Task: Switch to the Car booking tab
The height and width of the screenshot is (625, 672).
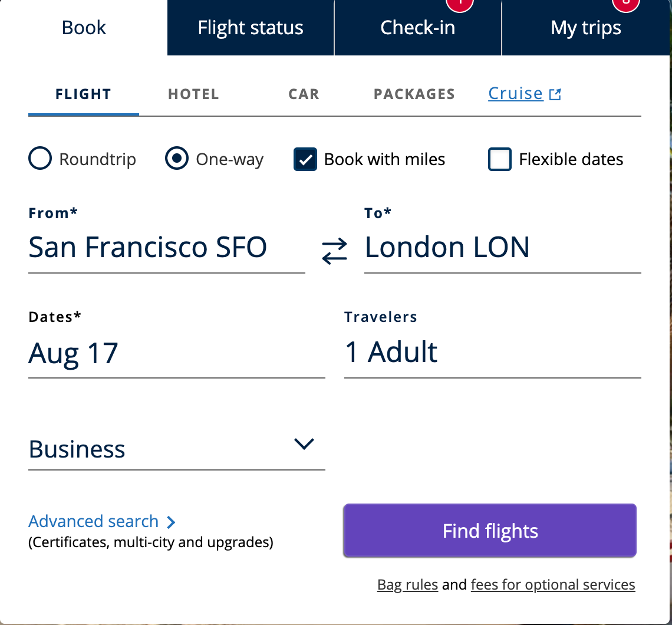Action: (x=303, y=94)
